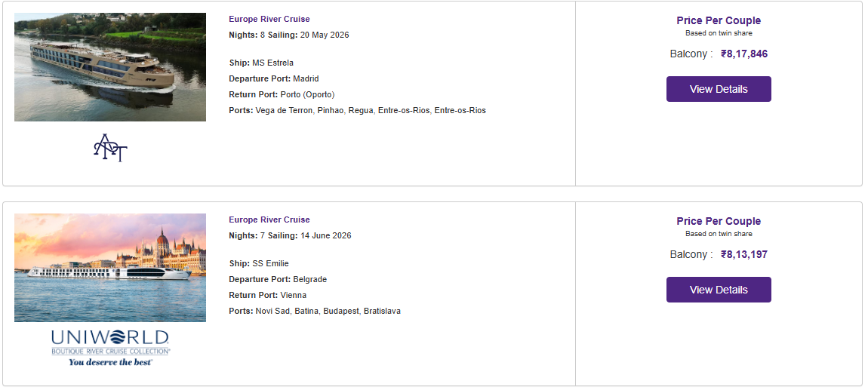
Task: Click the Departure Port Belgrade line
Action: (278, 279)
